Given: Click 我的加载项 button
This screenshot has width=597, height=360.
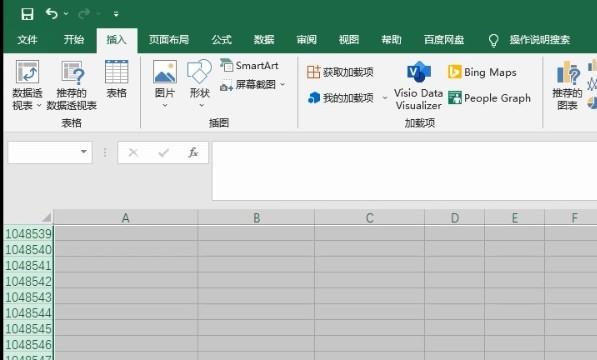Looking at the screenshot, I should click(340, 98).
